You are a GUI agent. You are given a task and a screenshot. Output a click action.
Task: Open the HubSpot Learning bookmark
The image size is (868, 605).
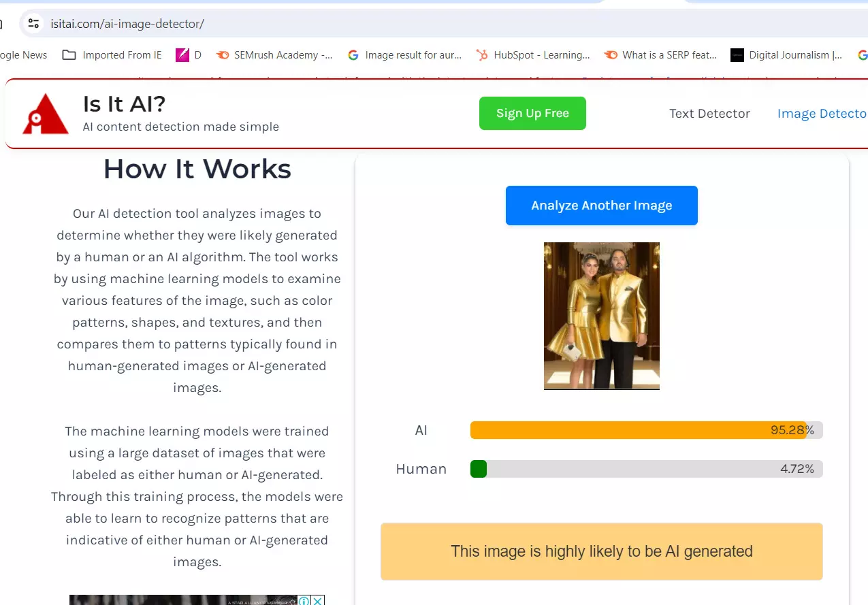point(533,55)
